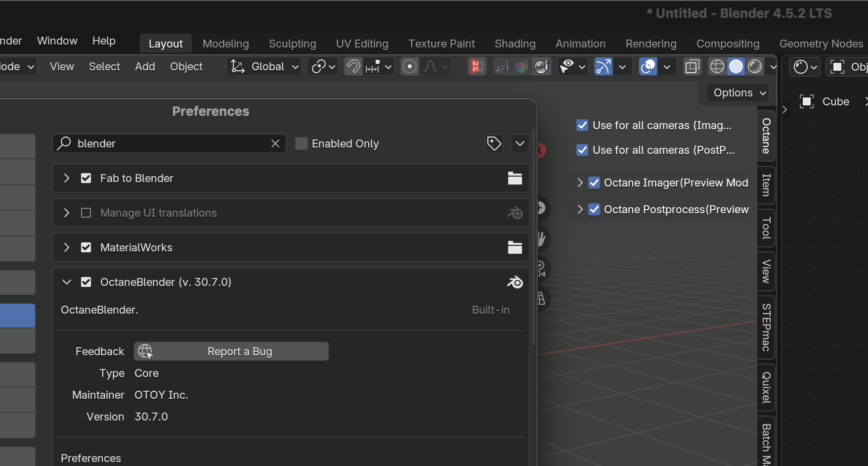Screen dimensions: 868x466
Task: Open the viewport shading options dropdown arrow
Action: pyautogui.click(x=773, y=66)
